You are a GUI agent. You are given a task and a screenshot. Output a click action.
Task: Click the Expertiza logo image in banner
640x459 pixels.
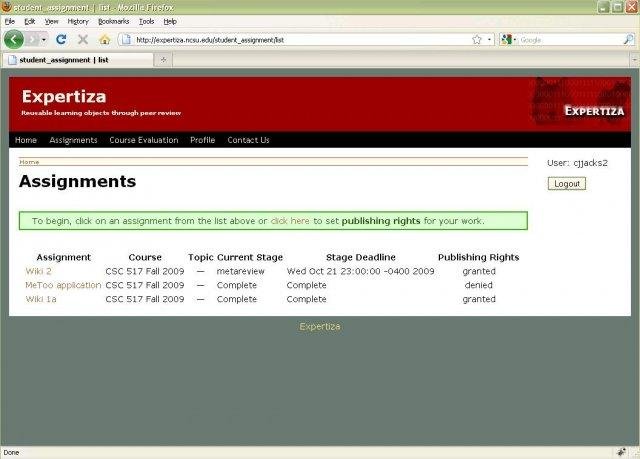pos(580,102)
